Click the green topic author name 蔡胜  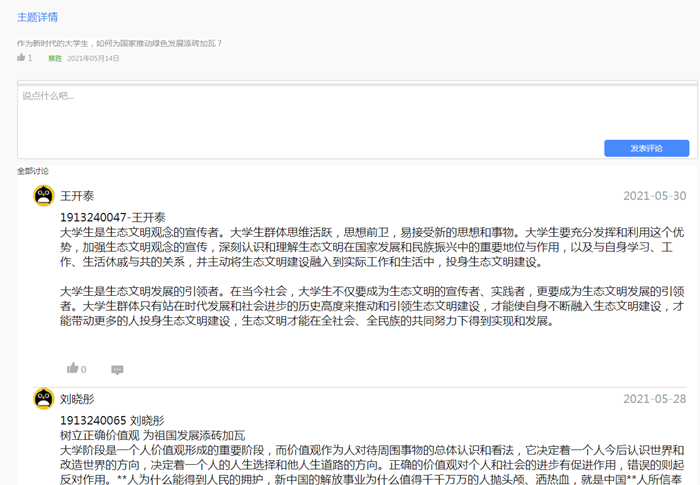pos(55,59)
